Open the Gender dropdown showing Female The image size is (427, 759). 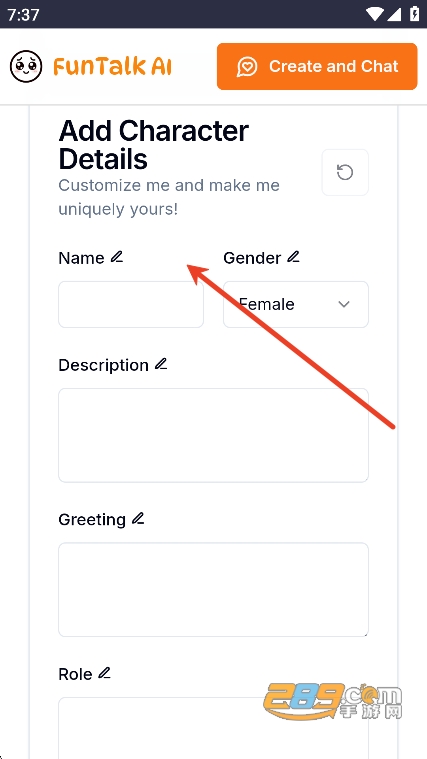coord(296,304)
